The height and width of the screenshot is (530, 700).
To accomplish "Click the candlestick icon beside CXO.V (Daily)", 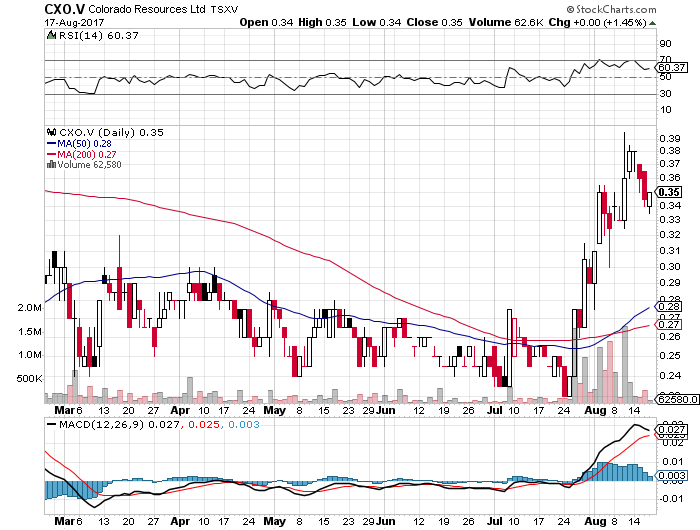I will click(51, 132).
